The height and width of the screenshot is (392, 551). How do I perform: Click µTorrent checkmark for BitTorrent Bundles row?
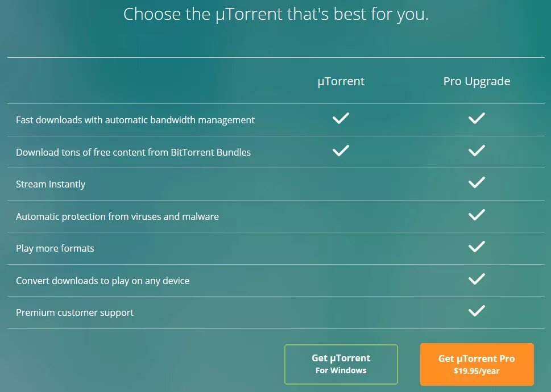tap(341, 151)
